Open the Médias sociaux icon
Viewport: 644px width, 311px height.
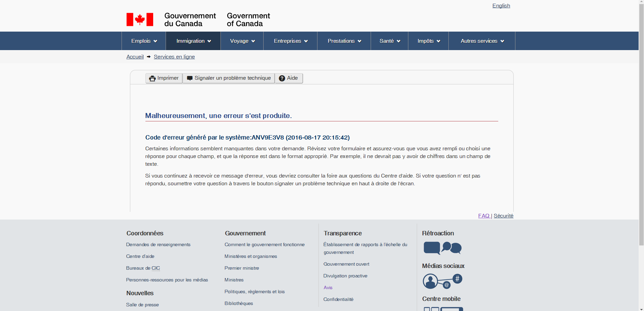[x=442, y=281]
